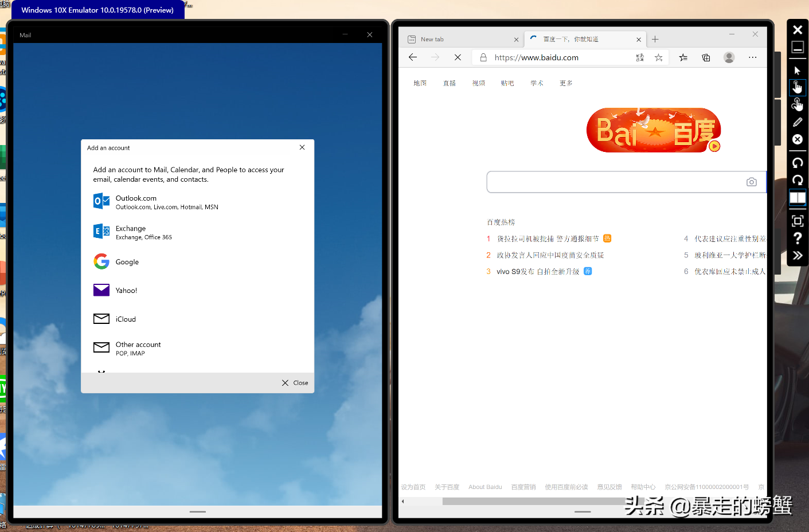The height and width of the screenshot is (532, 809).
Task: Select the pen input tool
Action: pos(798,122)
